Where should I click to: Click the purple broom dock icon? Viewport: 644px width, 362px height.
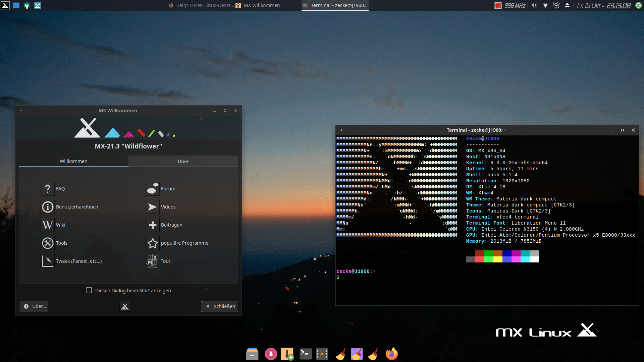[357, 354]
